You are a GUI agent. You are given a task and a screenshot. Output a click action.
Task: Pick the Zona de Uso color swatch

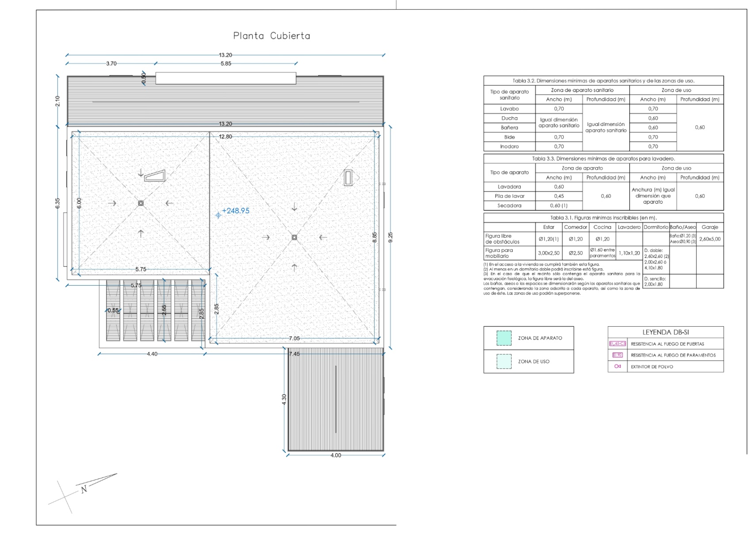(x=504, y=361)
